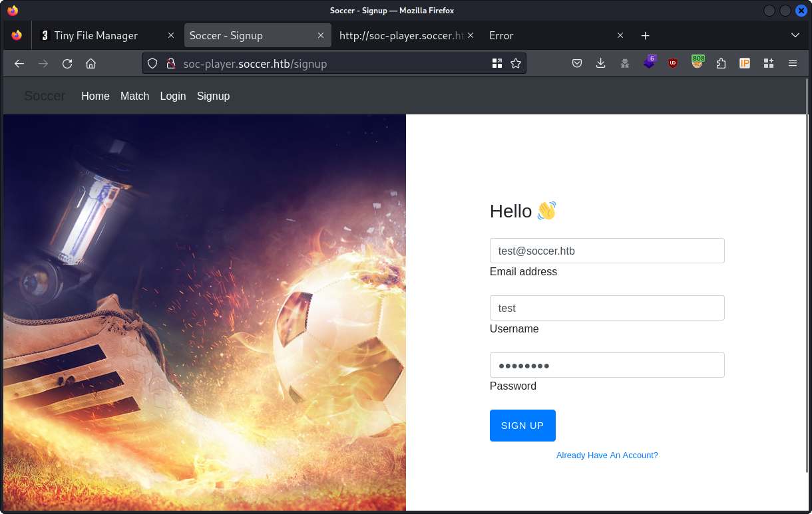Follow the Already Have An Account link
The height and width of the screenshot is (514, 812).
pyautogui.click(x=607, y=455)
